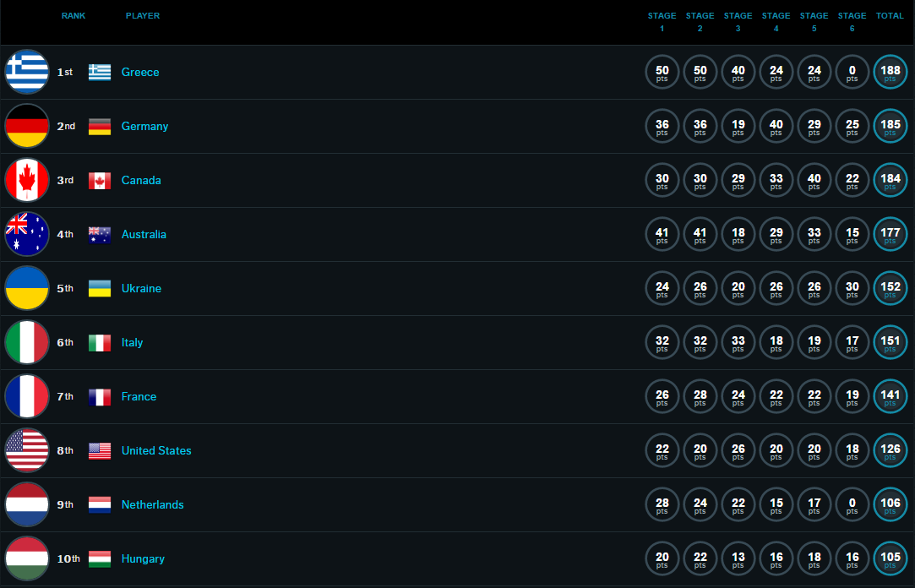Click the STAGE 4 column header
Screen dimensions: 915x588
tap(776, 22)
